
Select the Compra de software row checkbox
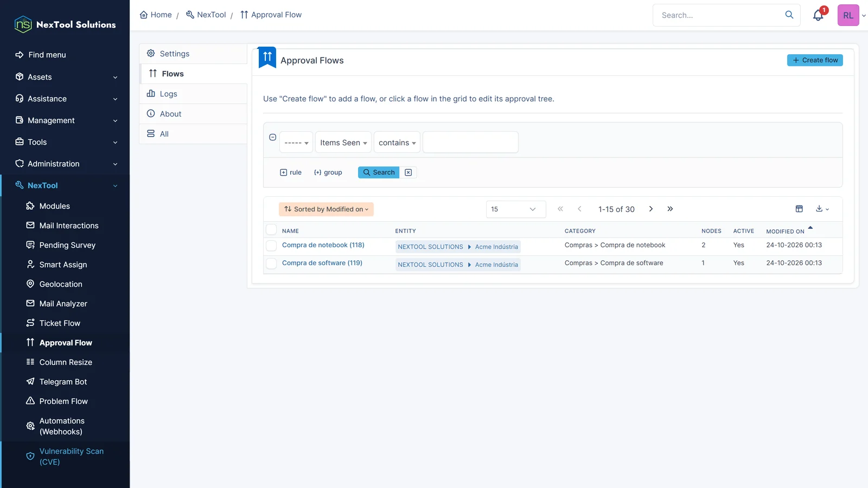(271, 264)
